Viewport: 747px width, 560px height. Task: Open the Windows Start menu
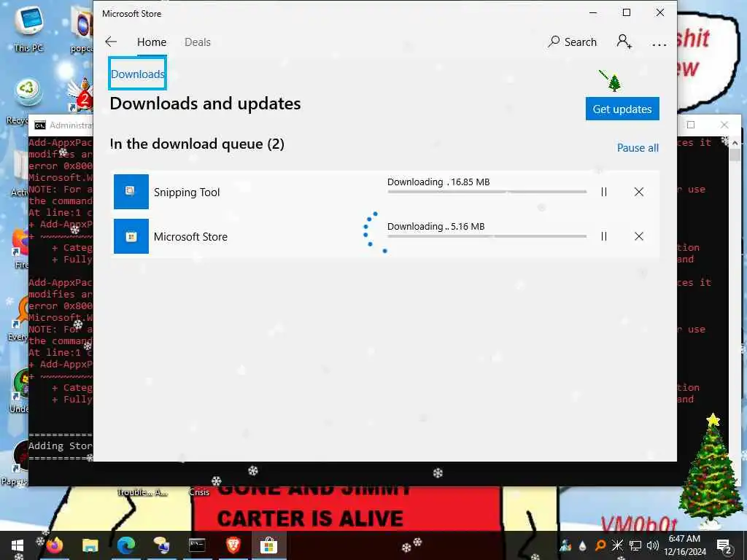click(x=18, y=545)
